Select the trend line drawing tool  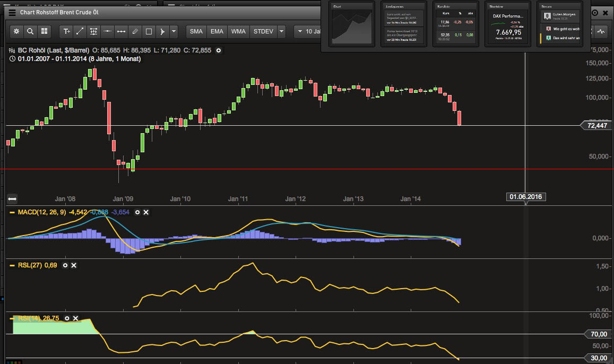click(80, 31)
